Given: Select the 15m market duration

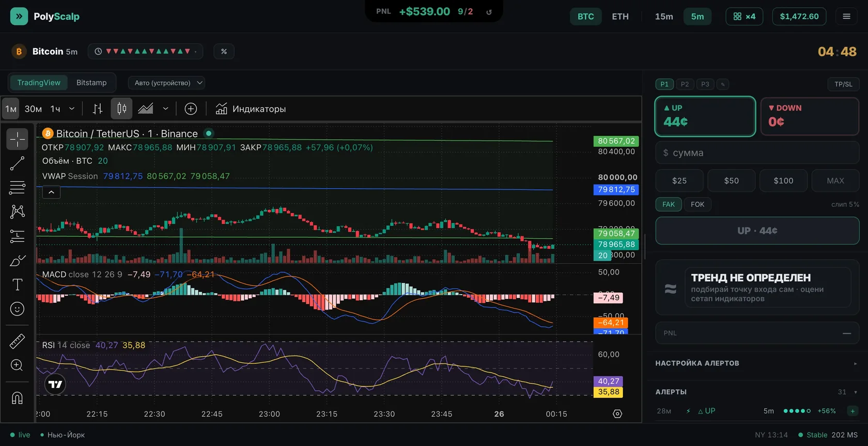Looking at the screenshot, I should click(664, 17).
